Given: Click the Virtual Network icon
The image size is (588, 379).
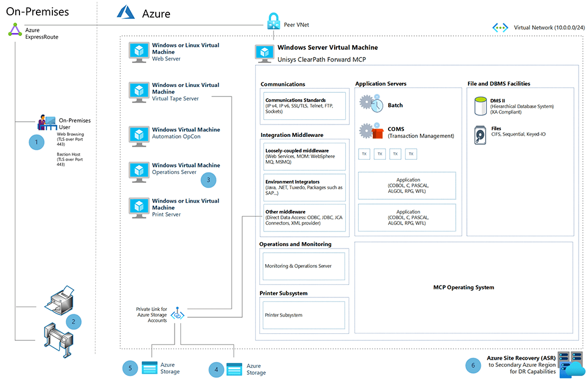Looking at the screenshot, I should tap(500, 28).
